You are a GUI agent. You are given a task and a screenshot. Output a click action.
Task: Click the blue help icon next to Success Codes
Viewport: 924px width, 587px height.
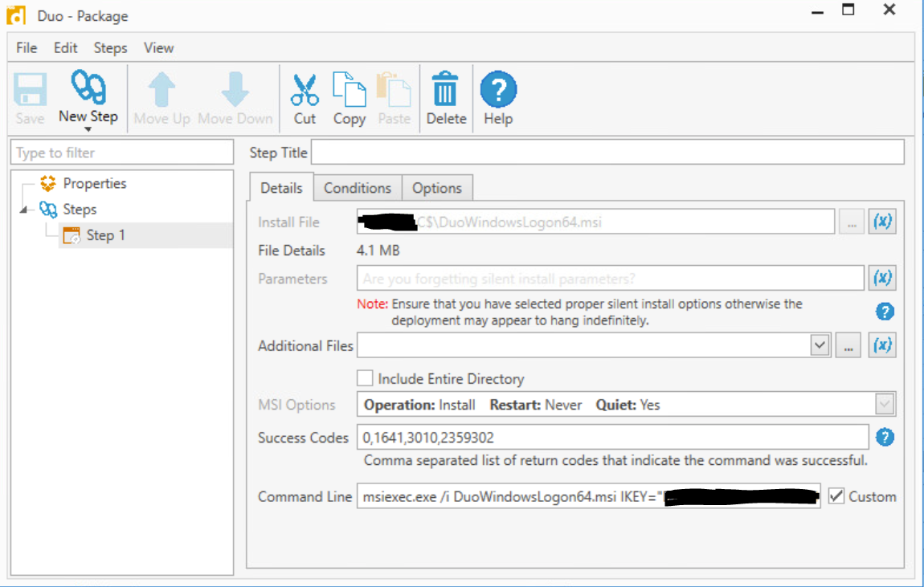pyautogui.click(x=885, y=438)
